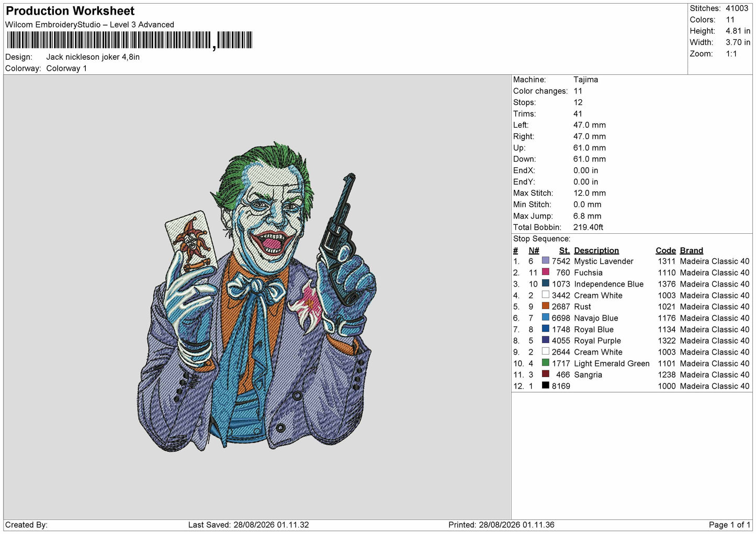Click the Fuchsia color swatch
The image size is (756, 534).
coord(546,272)
